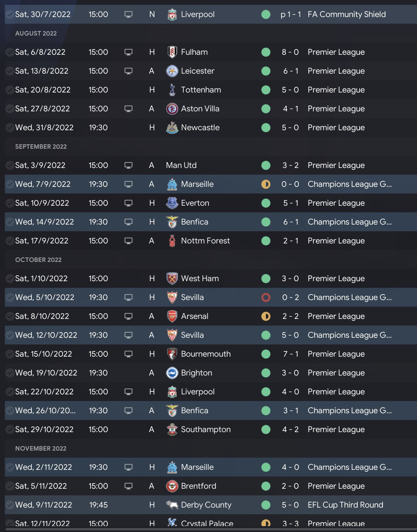Toggle the tick beside Wed, 9/11/2022
The height and width of the screenshot is (532, 417).
click(10, 505)
